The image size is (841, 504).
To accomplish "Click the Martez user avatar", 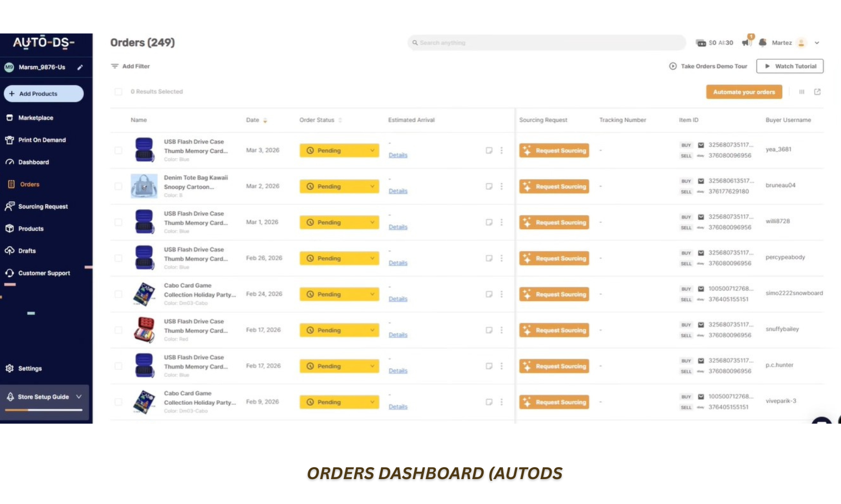I will click(x=802, y=43).
